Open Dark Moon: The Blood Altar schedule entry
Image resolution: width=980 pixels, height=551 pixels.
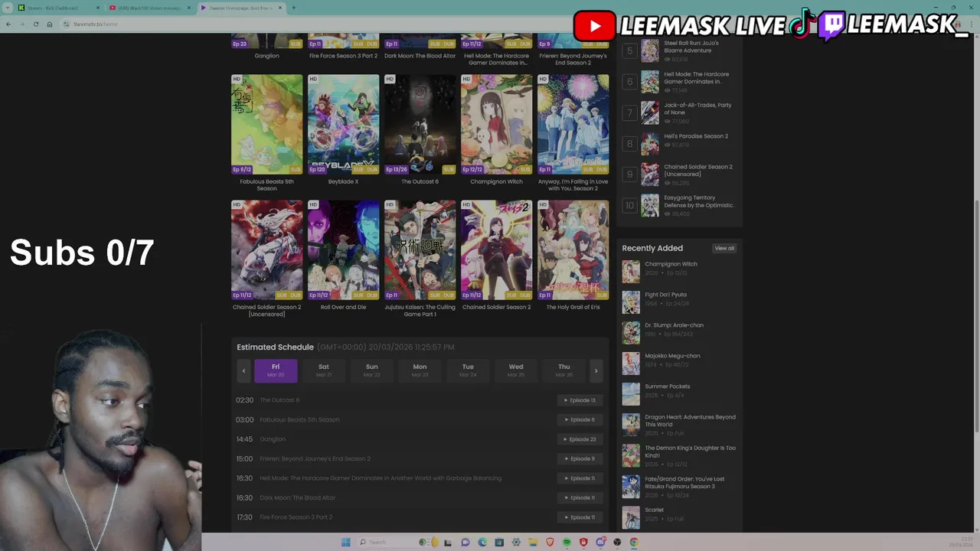click(297, 497)
